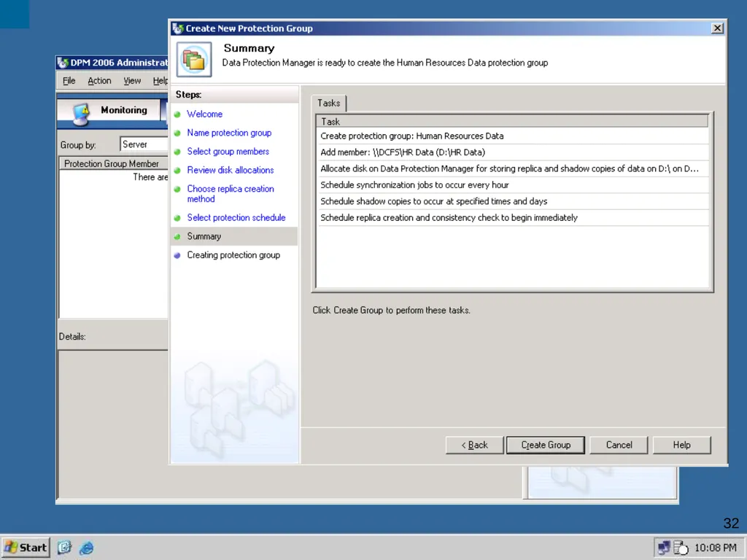Screen dimensions: 747x560
Task: Jump to the Welcome step
Action: tap(204, 114)
